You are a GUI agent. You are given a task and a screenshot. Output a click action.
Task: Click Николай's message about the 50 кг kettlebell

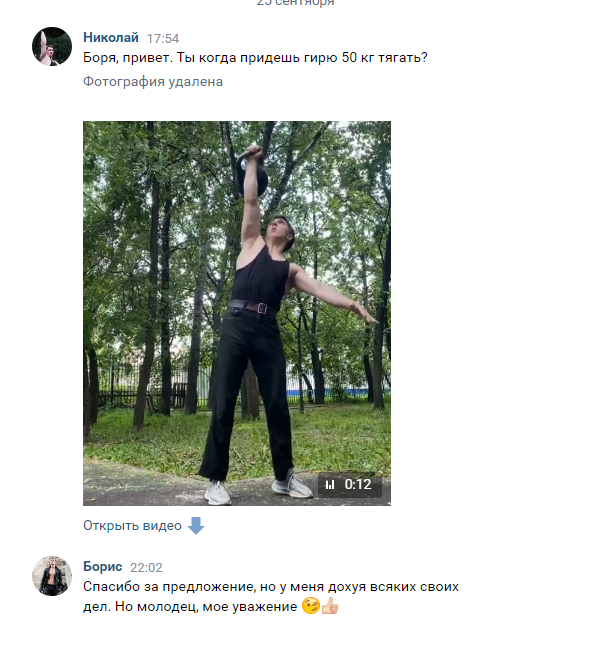pos(255,57)
